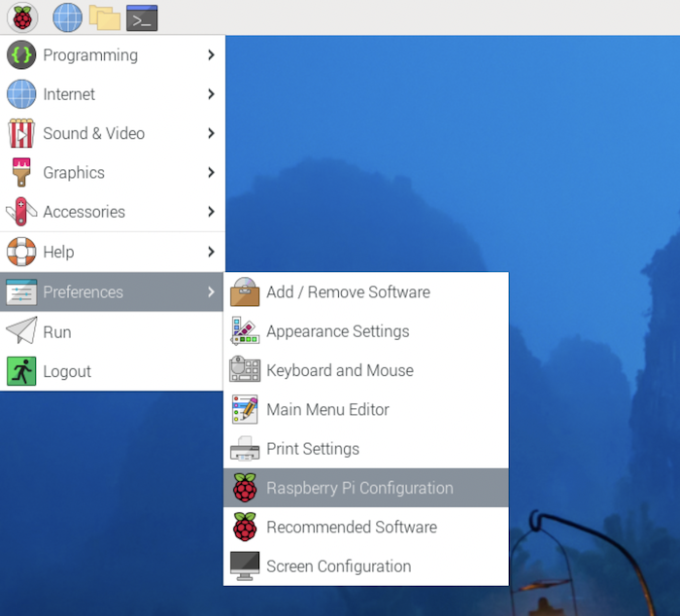Open the Main Menu Editor entry
Screen dimensions: 680x616
point(366,409)
